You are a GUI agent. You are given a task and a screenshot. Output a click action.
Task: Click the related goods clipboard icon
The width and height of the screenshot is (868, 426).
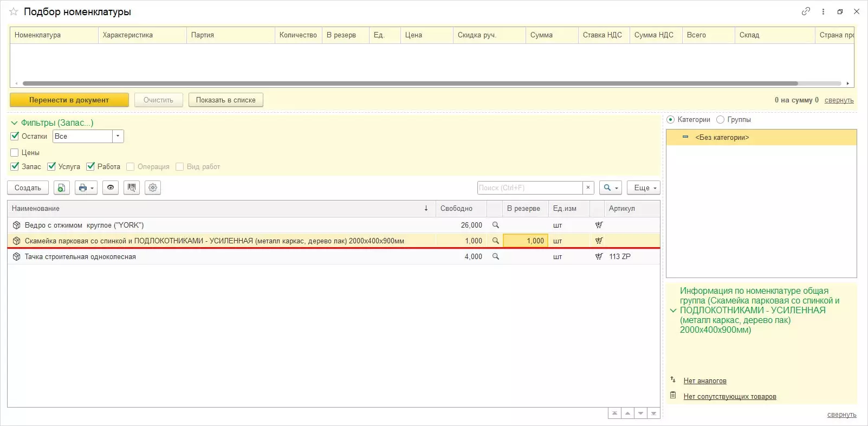tap(673, 395)
